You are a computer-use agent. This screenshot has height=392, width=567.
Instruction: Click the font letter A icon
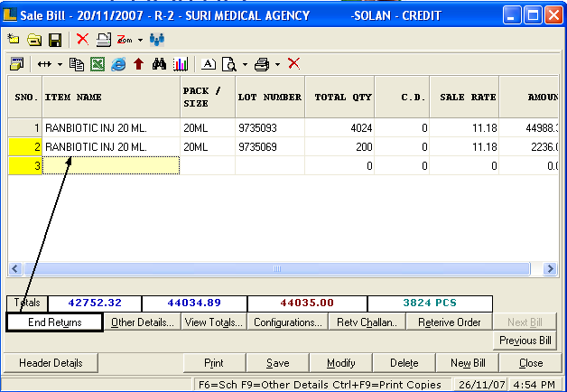[209, 64]
